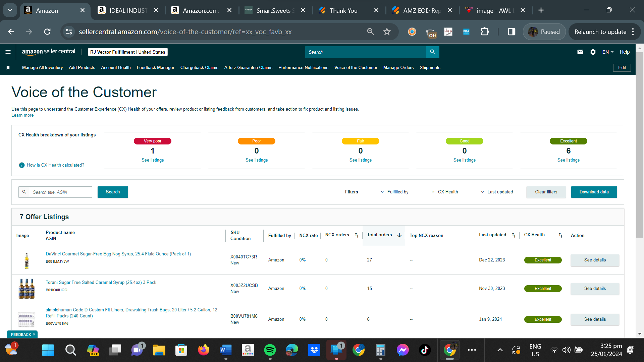Viewport: 644px width, 362px height.
Task: Open A-to-z Guarantee Claims
Action: click(x=248, y=68)
